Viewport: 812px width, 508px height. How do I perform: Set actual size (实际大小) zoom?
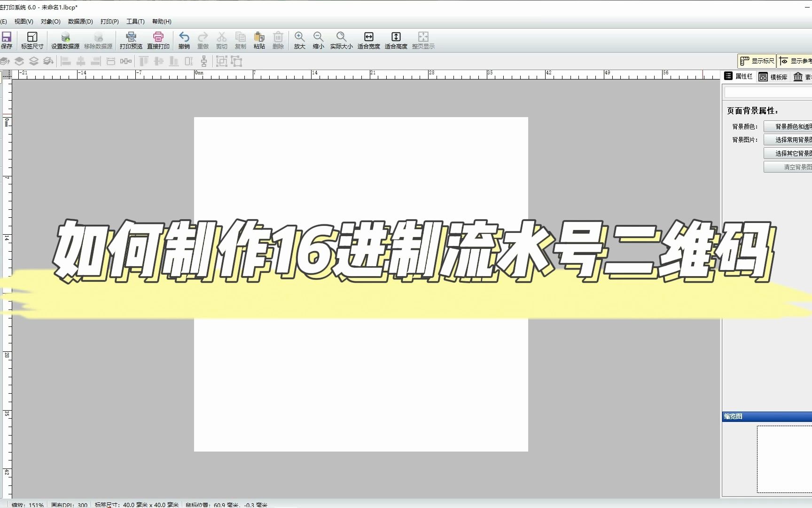(341, 40)
